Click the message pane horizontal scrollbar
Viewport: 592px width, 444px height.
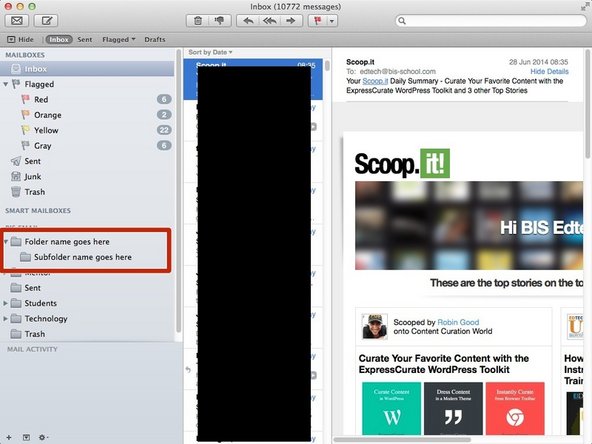(x=403, y=440)
